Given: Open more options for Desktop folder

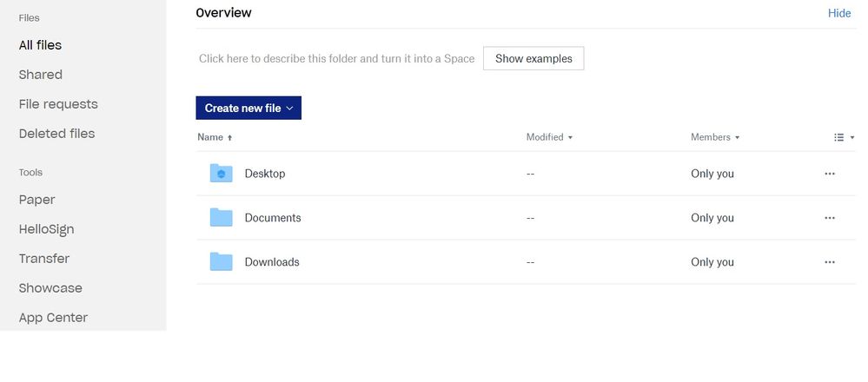Looking at the screenshot, I should 829,174.
